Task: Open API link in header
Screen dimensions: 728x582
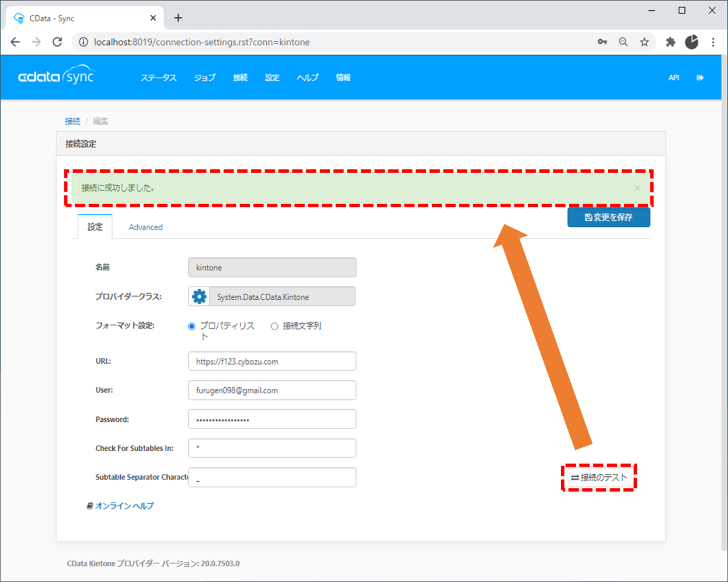Action: click(673, 78)
